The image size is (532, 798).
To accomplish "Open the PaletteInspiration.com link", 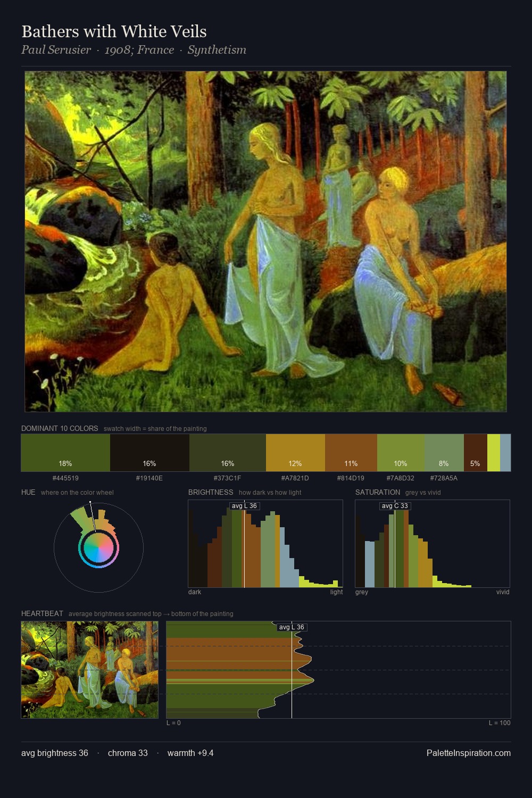I will (x=469, y=753).
